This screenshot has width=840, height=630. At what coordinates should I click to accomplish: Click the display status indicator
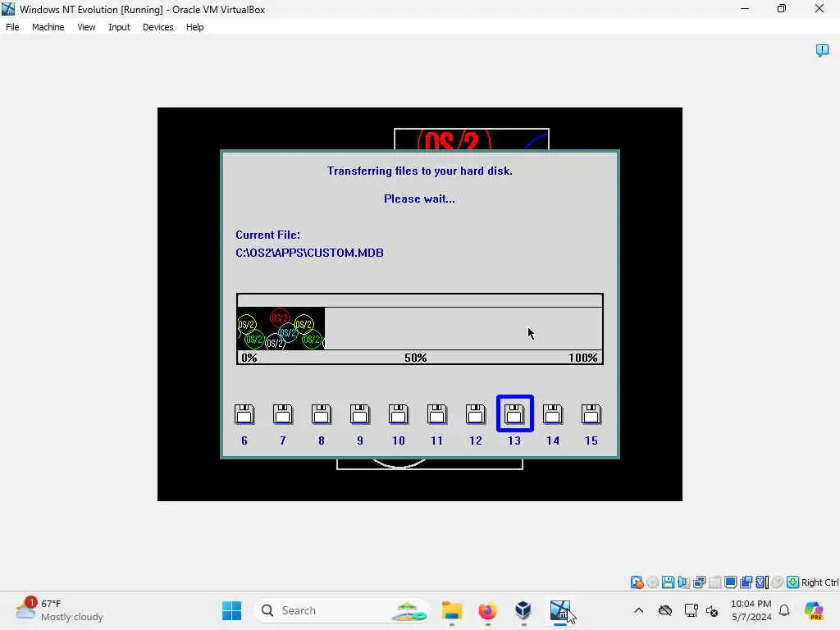[730, 582]
